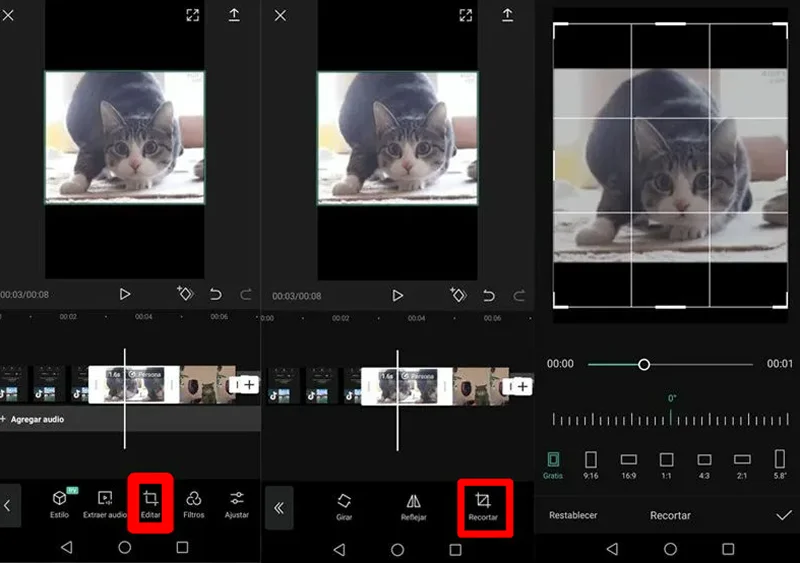Select the 5.8" aspect ratio
Image resolution: width=800 pixels, height=563 pixels.
pyautogui.click(x=780, y=464)
